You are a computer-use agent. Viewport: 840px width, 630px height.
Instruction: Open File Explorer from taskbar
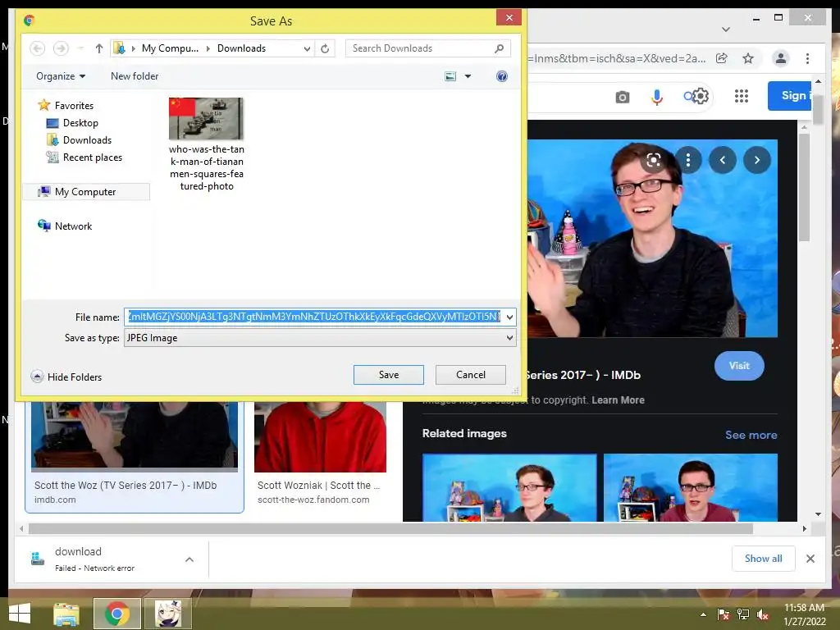66,614
